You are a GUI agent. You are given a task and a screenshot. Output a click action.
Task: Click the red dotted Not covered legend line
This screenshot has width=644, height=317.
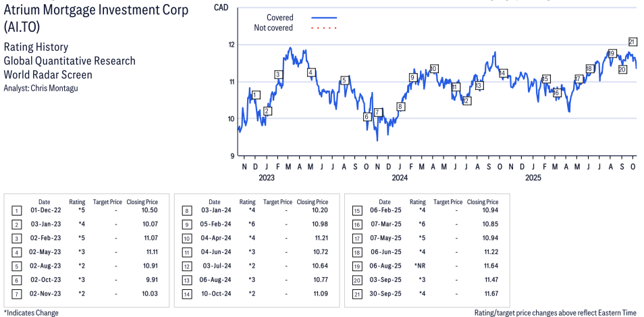[x=324, y=28]
